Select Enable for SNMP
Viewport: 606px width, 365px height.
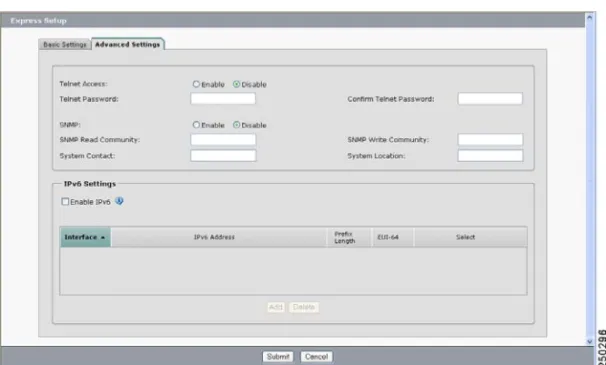(x=196, y=125)
